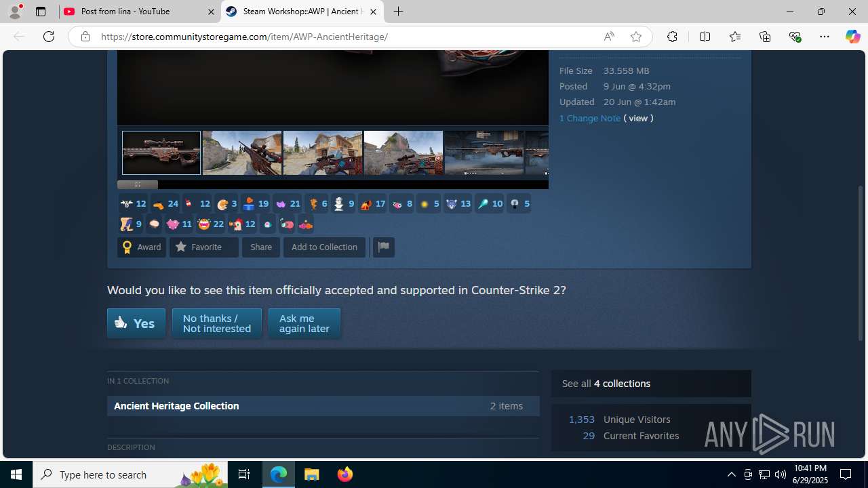The image size is (868, 488).
Task: Select the second in-game AWP thumbnail
Action: [x=242, y=152]
